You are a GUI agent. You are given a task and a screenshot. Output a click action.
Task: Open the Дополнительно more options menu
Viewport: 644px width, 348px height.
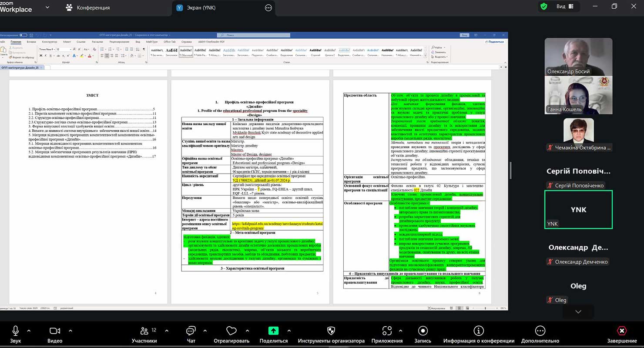click(540, 331)
